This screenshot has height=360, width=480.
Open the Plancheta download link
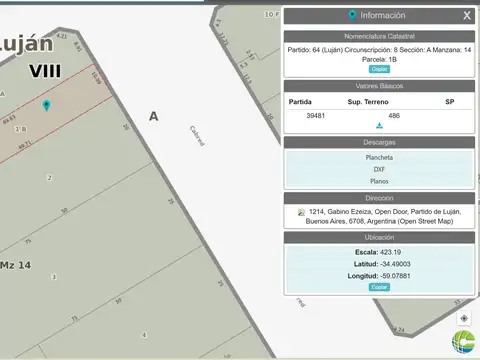(x=379, y=157)
